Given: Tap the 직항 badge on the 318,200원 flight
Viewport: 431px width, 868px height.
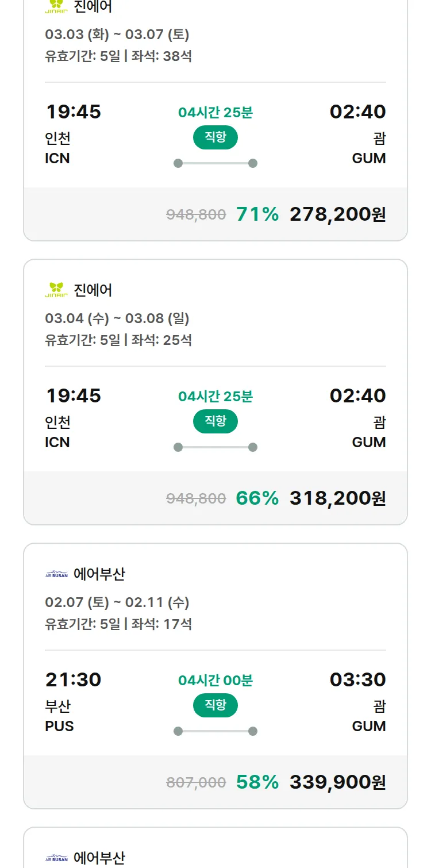Looking at the screenshot, I should tap(215, 421).
